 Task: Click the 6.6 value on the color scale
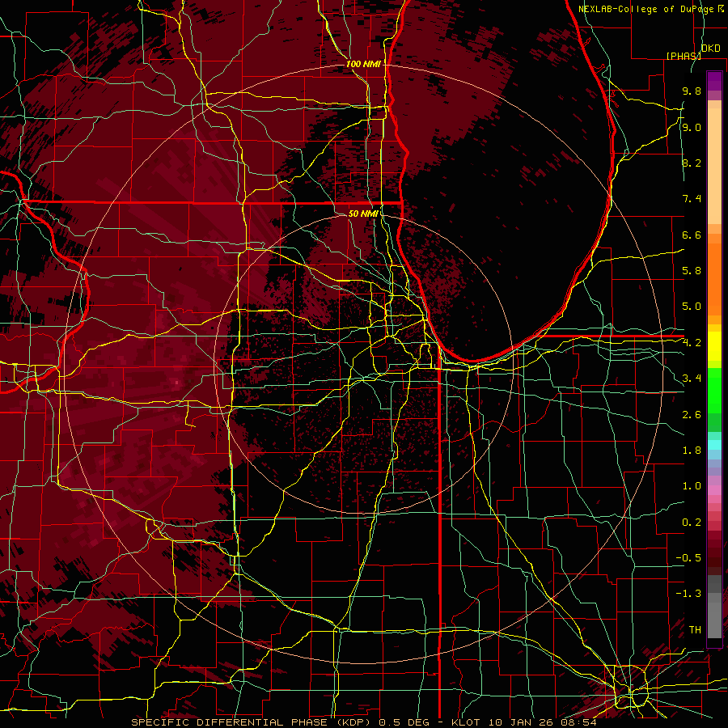click(x=692, y=235)
